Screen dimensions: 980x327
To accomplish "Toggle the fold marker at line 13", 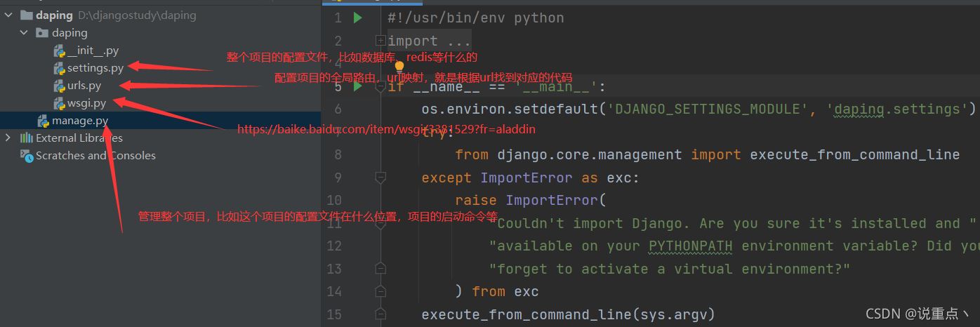I will pyautogui.click(x=380, y=268).
